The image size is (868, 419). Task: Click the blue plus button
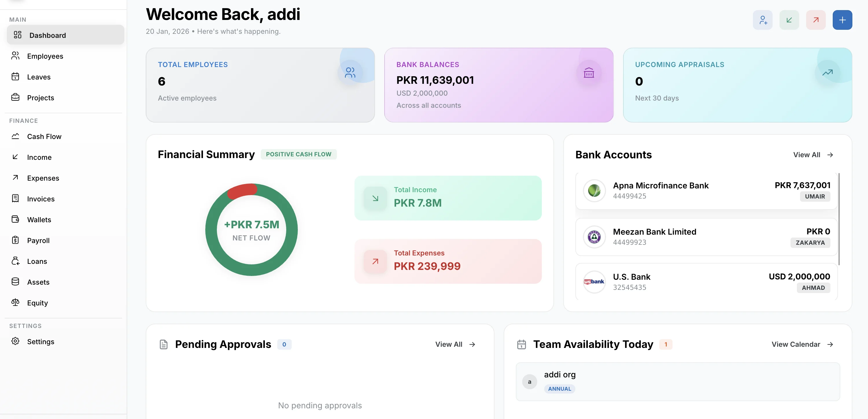coord(842,20)
